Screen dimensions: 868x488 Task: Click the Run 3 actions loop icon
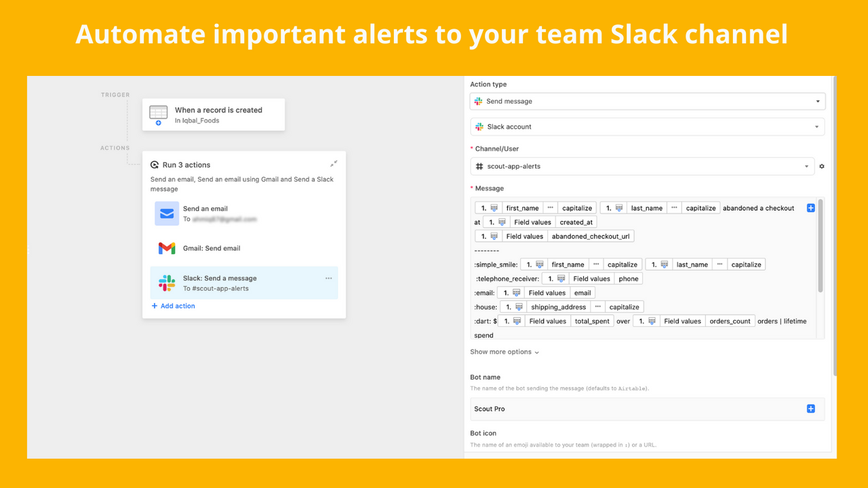pyautogui.click(x=155, y=165)
